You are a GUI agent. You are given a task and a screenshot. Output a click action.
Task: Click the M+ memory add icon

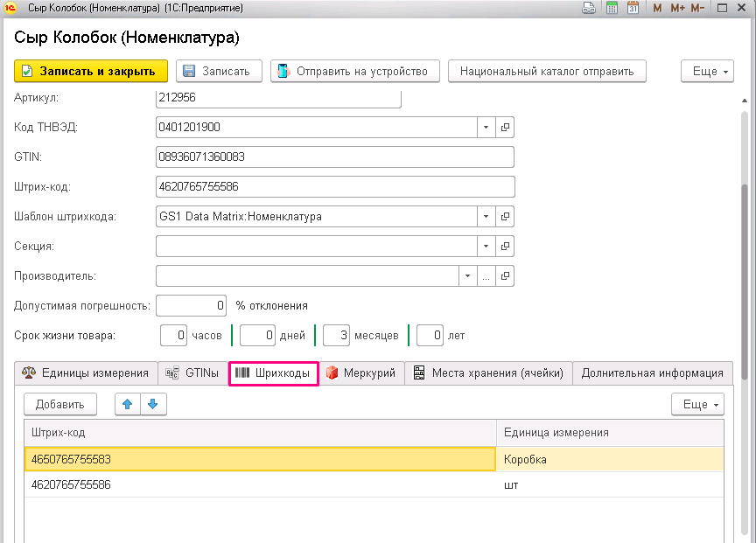click(677, 8)
